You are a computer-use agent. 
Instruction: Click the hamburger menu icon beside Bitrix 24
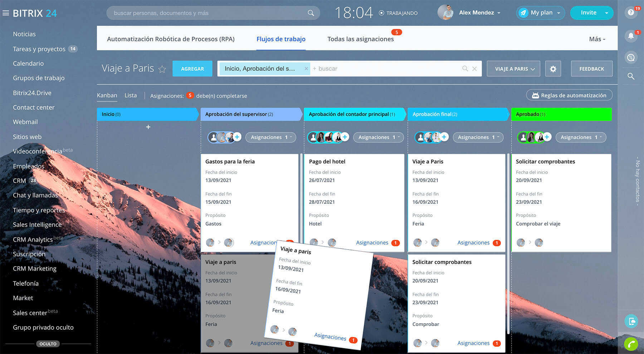click(x=6, y=13)
